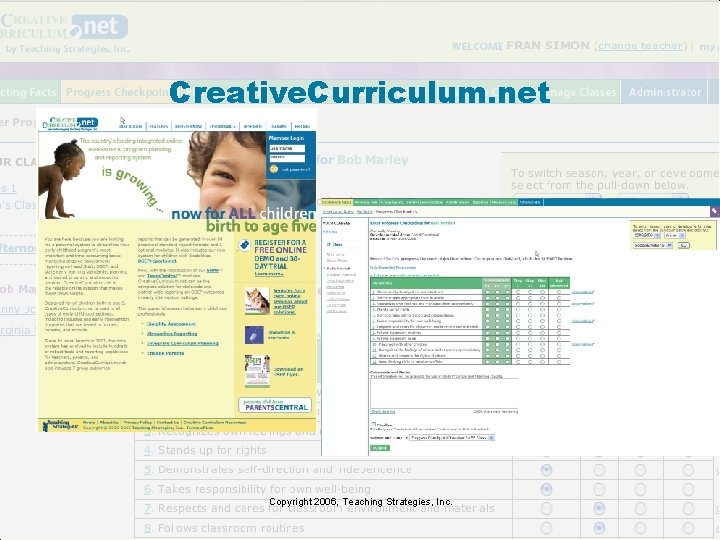
Task: Open the developmental area dropdown in the yellow panel
Action: [653, 246]
